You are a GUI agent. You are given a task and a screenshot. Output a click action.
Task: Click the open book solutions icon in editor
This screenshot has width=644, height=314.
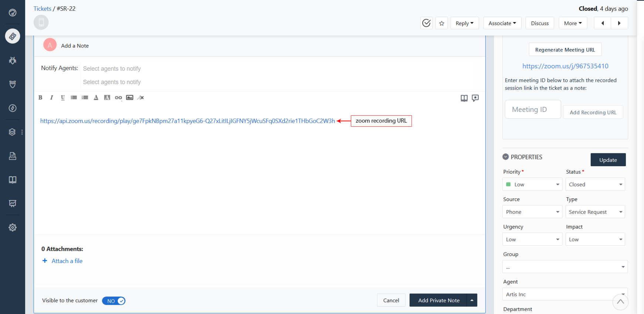pyautogui.click(x=464, y=98)
